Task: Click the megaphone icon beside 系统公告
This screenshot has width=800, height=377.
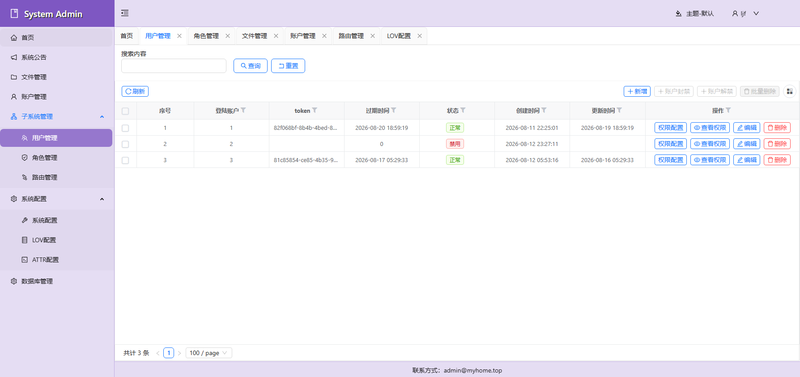Action: pos(14,58)
